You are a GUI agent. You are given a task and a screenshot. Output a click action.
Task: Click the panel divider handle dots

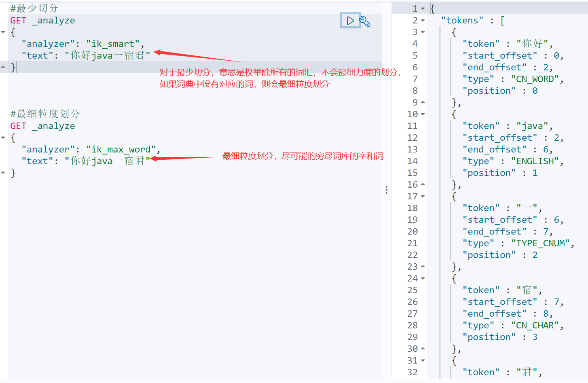click(387, 190)
